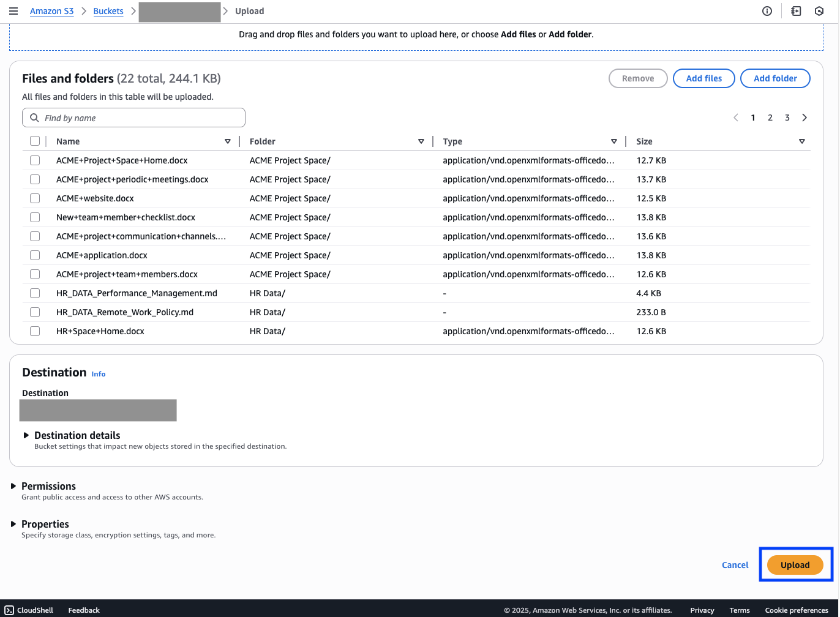Click the 13.7 KB size cell
Screen dimensions: 840x617
(x=651, y=179)
